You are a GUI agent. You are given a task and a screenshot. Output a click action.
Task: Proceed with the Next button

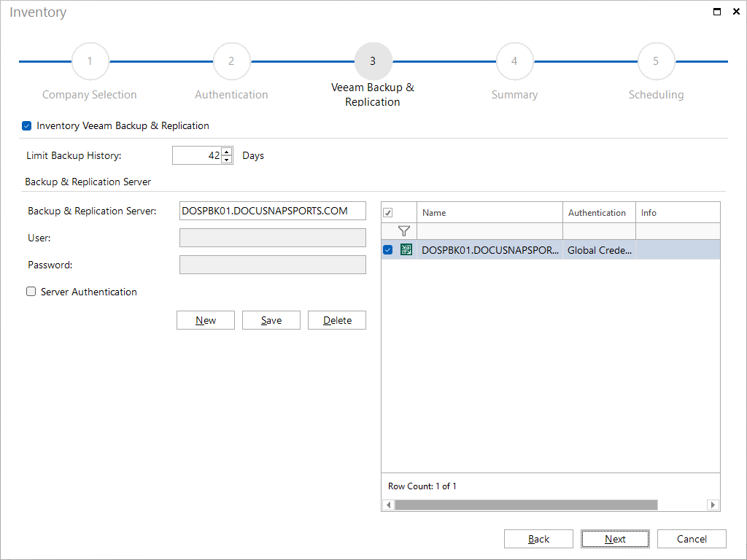click(615, 539)
